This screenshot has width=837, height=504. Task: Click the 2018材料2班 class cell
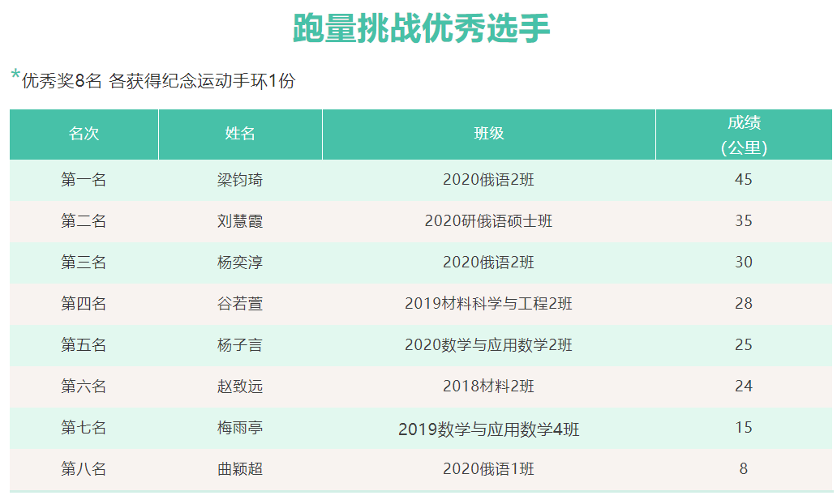pyautogui.click(x=488, y=387)
